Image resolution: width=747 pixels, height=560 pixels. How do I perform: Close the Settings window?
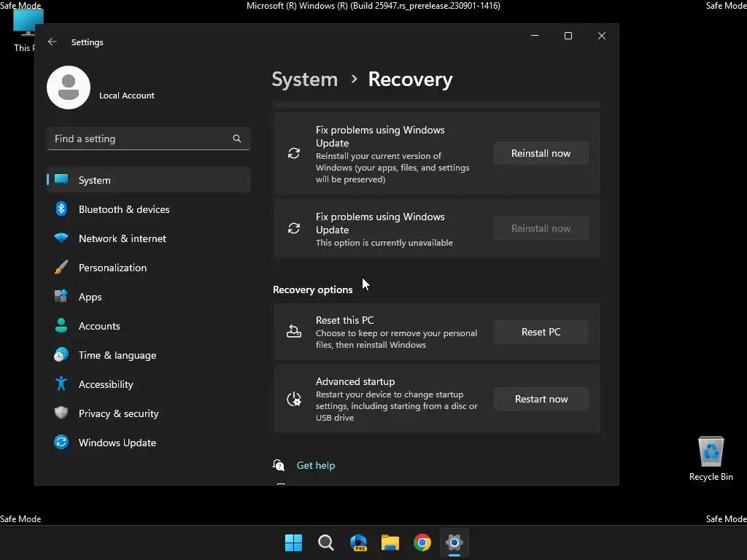[602, 36]
